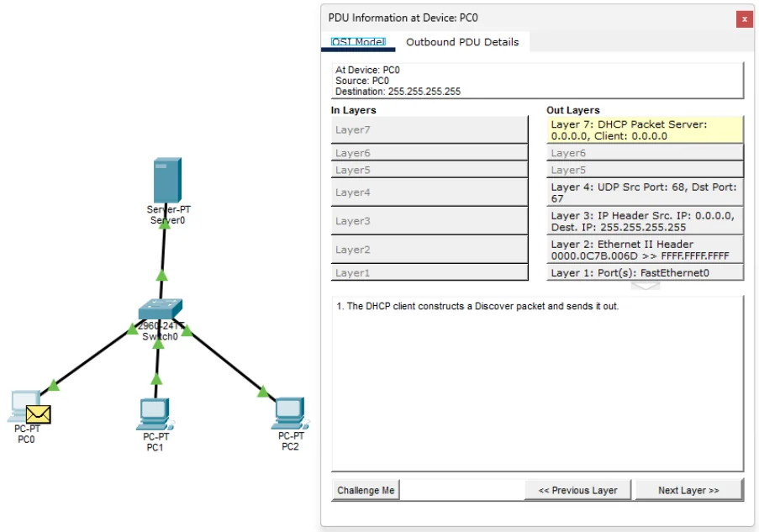
Task: Click the In Layers Layer2 row
Action: point(430,250)
